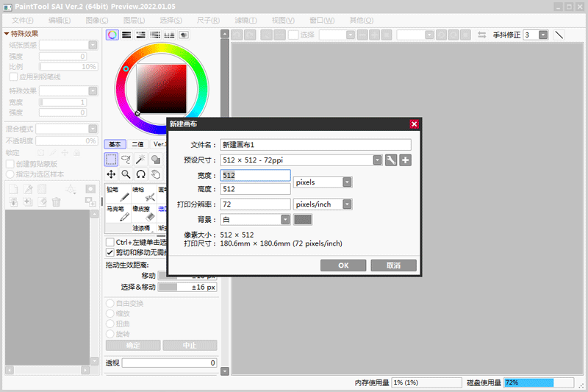Select 指定为选区样本 radio button
Image resolution: width=588 pixels, height=392 pixels.
pyautogui.click(x=10, y=174)
